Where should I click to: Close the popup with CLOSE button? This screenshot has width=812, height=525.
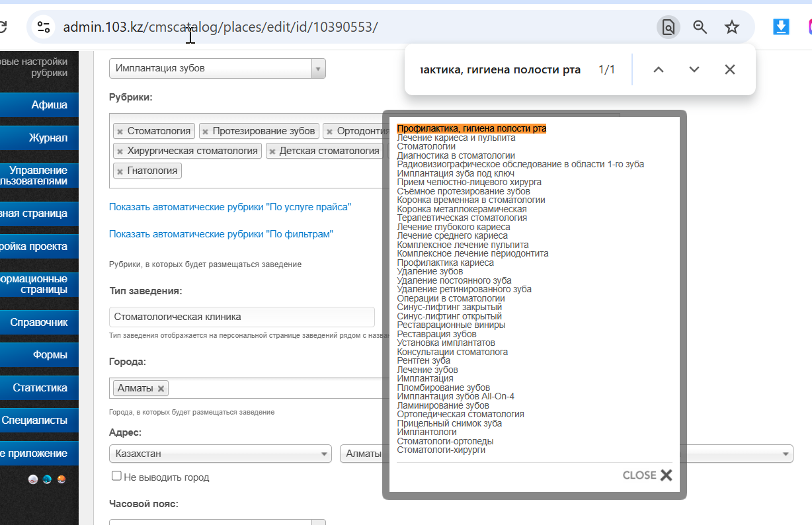click(x=647, y=475)
